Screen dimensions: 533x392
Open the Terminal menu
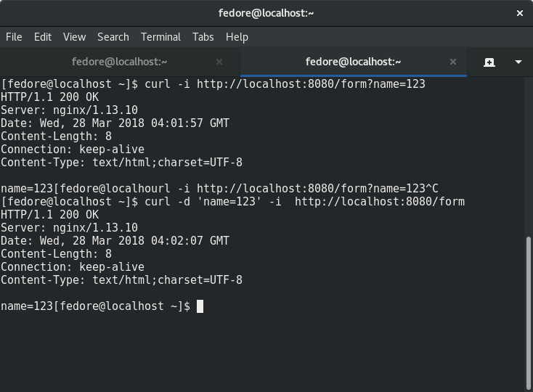click(160, 37)
